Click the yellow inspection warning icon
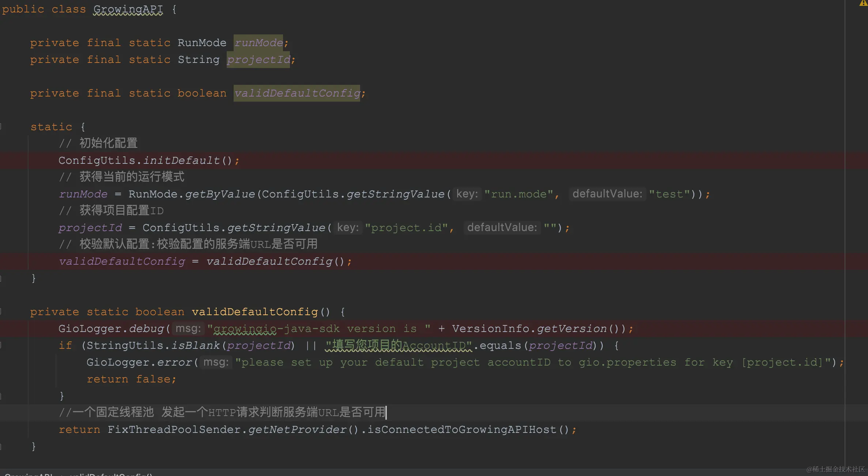The image size is (868, 476). click(863, 3)
